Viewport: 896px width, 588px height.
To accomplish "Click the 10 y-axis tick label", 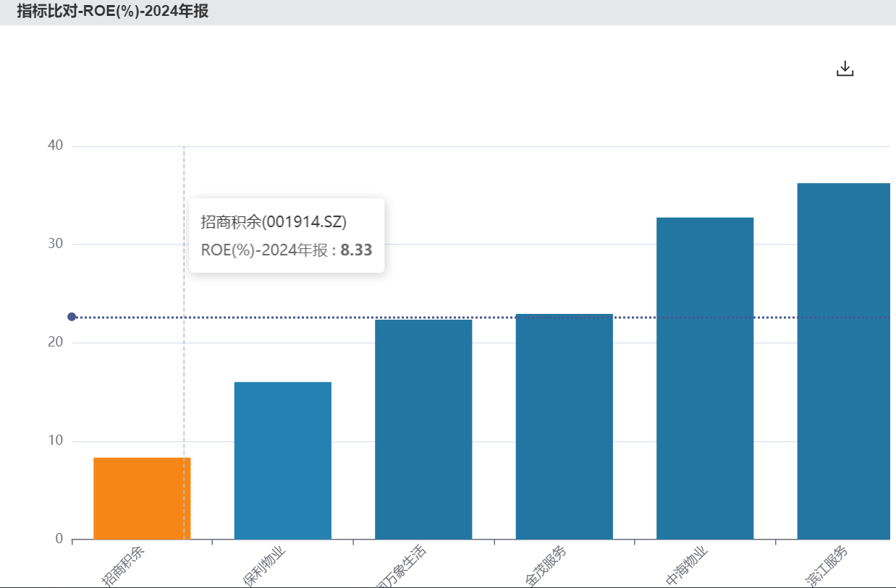I will tap(55, 440).
